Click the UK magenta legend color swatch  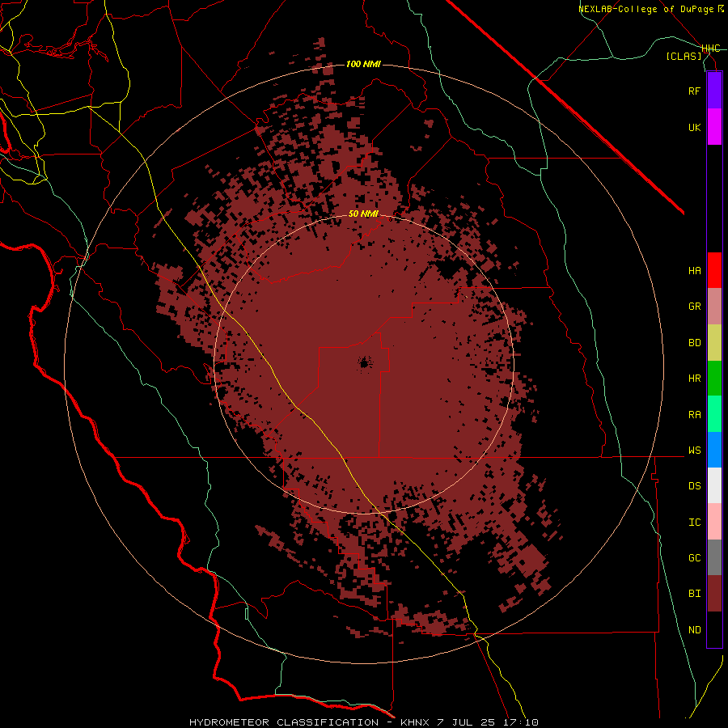click(x=714, y=127)
